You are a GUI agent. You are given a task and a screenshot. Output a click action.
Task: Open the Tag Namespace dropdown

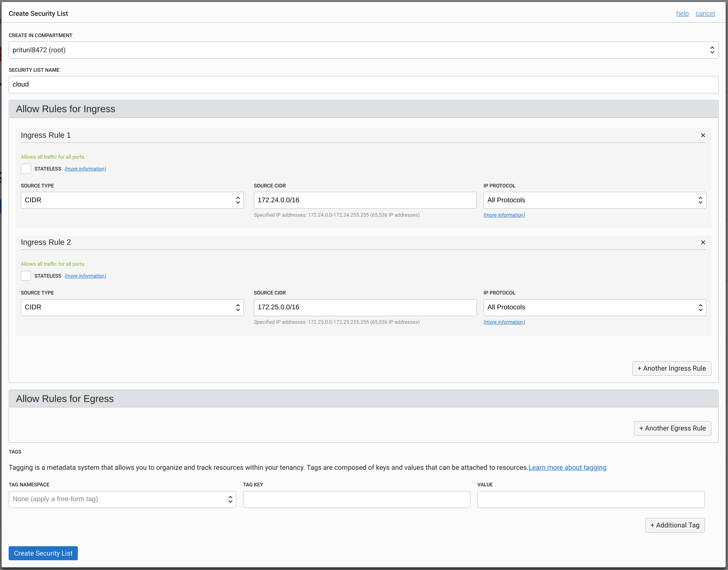(x=122, y=499)
